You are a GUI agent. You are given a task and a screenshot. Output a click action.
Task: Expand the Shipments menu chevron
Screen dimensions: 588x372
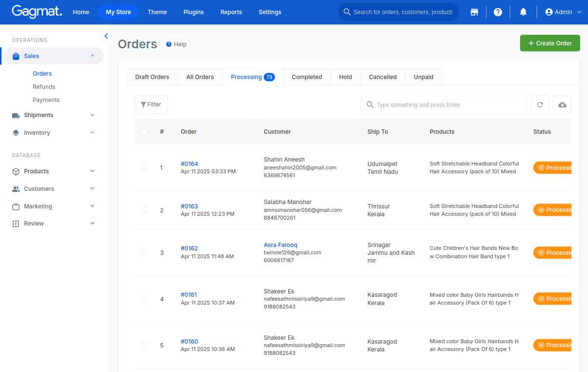[x=92, y=115]
